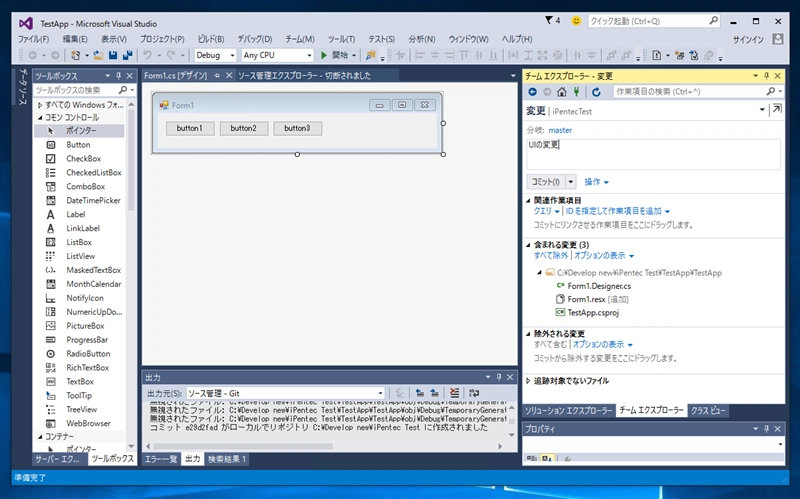This screenshot has height=499, width=800.
Task: Toggle pin on Properties panel
Action: [x=766, y=429]
